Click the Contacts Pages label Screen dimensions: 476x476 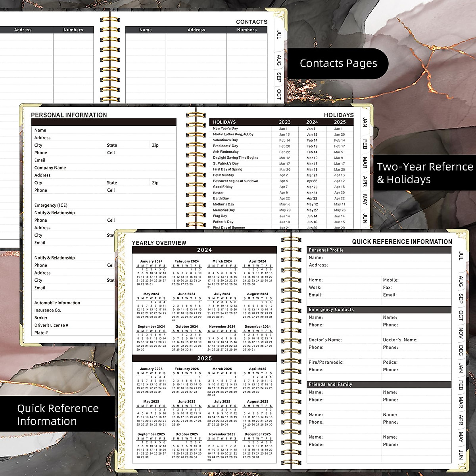click(338, 63)
